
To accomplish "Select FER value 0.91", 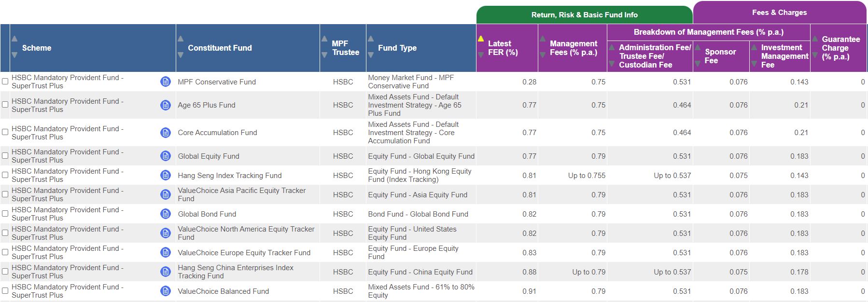I will click(x=529, y=291).
